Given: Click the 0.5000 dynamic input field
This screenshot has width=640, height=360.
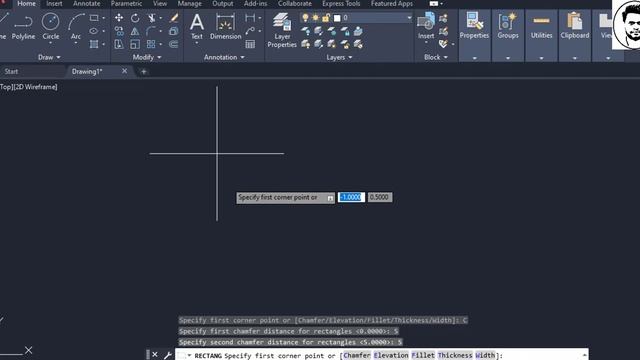Looking at the screenshot, I should (x=380, y=197).
